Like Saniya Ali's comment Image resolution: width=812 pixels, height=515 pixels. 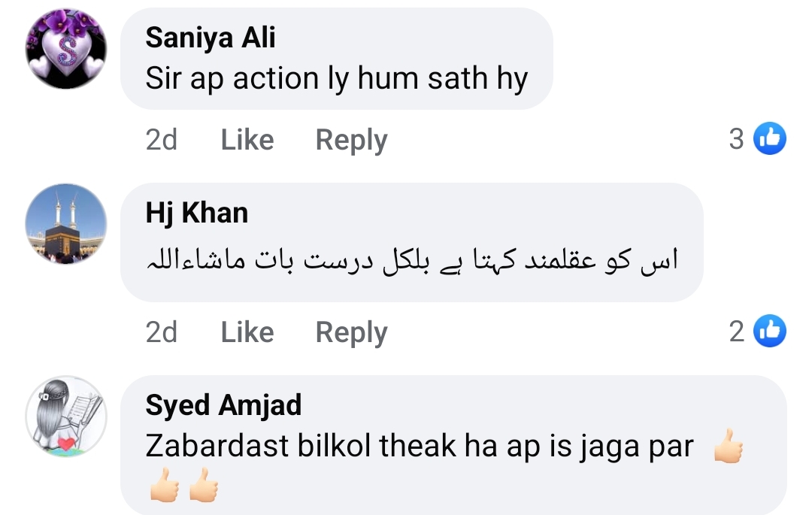point(247,140)
